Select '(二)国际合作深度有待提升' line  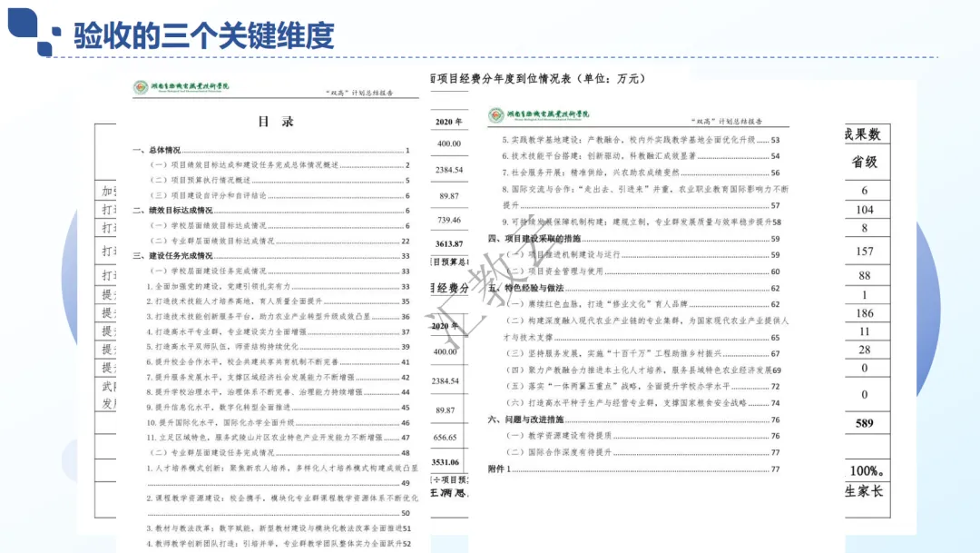tap(642, 452)
